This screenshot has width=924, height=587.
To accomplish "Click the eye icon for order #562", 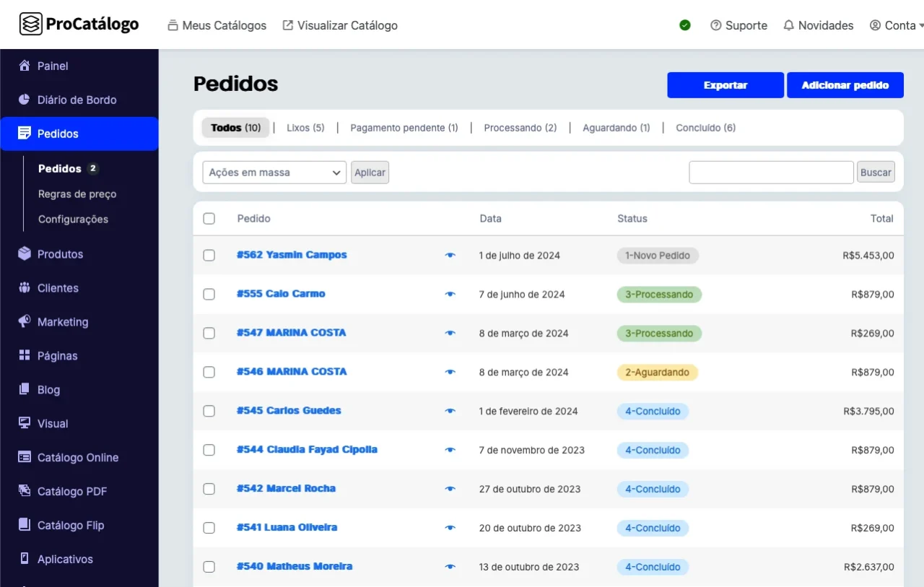I will pyautogui.click(x=450, y=256).
